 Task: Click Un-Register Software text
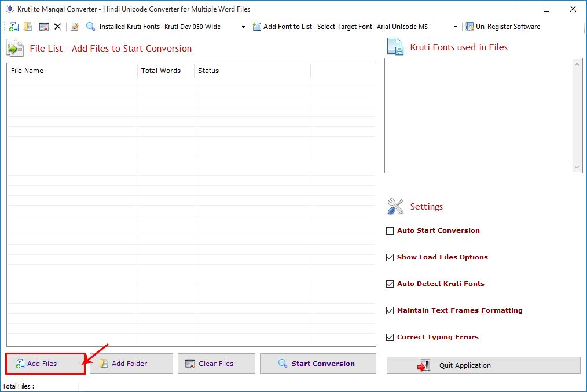tap(508, 27)
